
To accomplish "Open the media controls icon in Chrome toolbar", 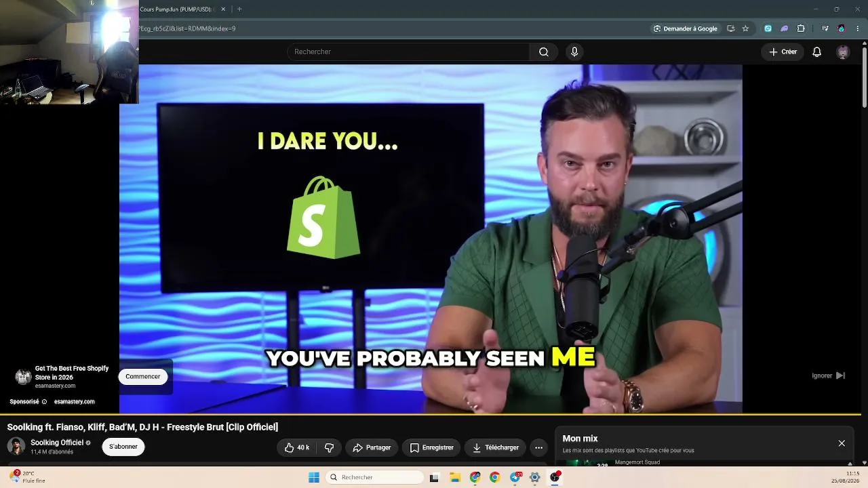I will 825,28.
